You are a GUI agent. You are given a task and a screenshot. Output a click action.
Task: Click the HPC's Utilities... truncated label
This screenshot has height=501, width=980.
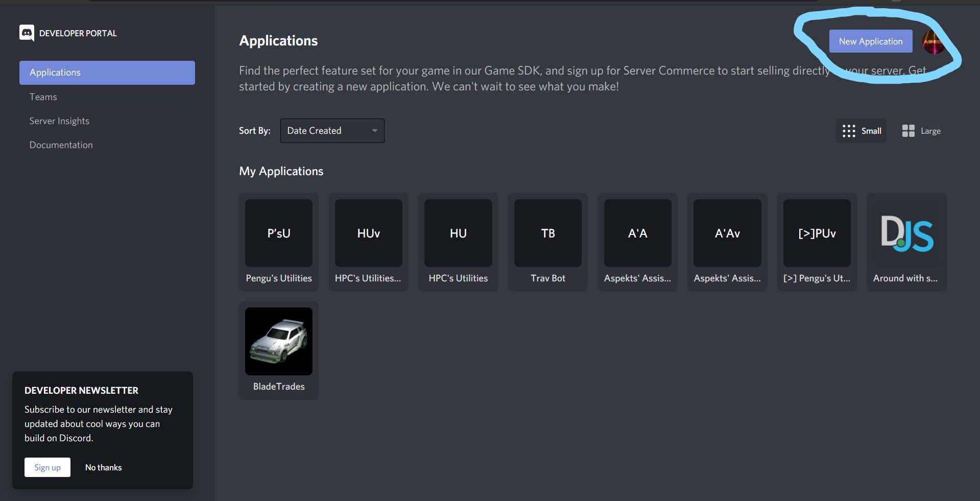[x=368, y=278]
